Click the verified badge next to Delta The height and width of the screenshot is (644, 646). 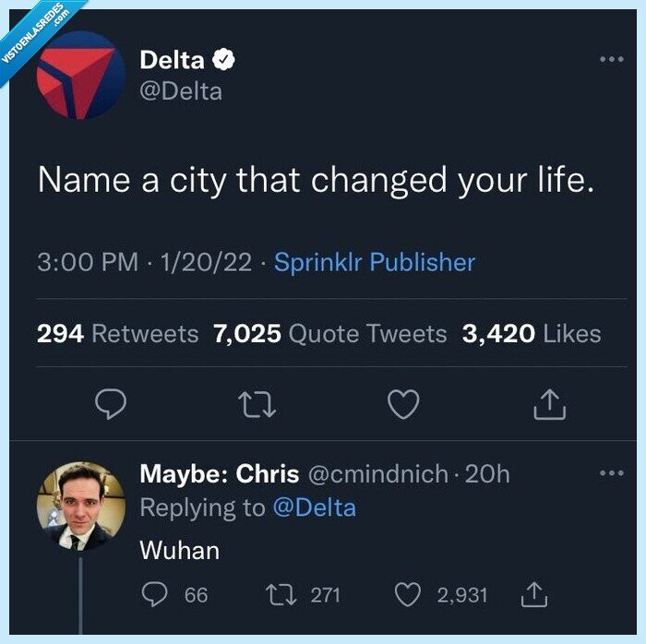[x=223, y=61]
